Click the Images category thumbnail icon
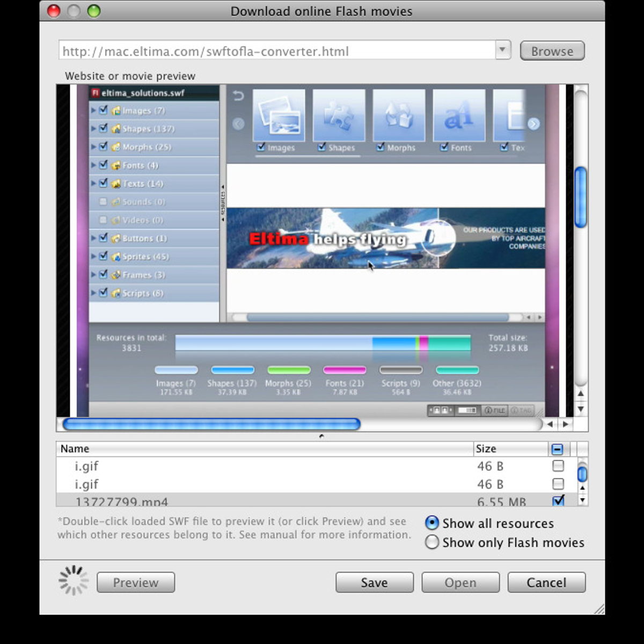Image resolution: width=644 pixels, height=644 pixels. [x=279, y=115]
